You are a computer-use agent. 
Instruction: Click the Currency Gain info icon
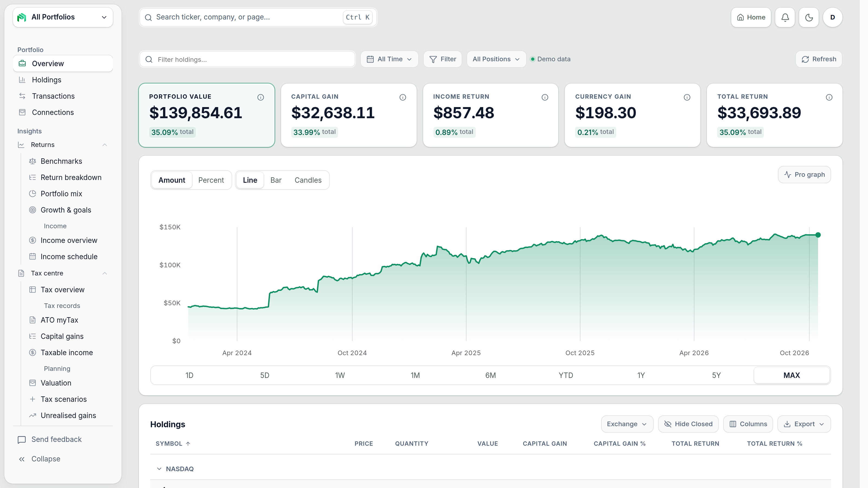point(694,98)
